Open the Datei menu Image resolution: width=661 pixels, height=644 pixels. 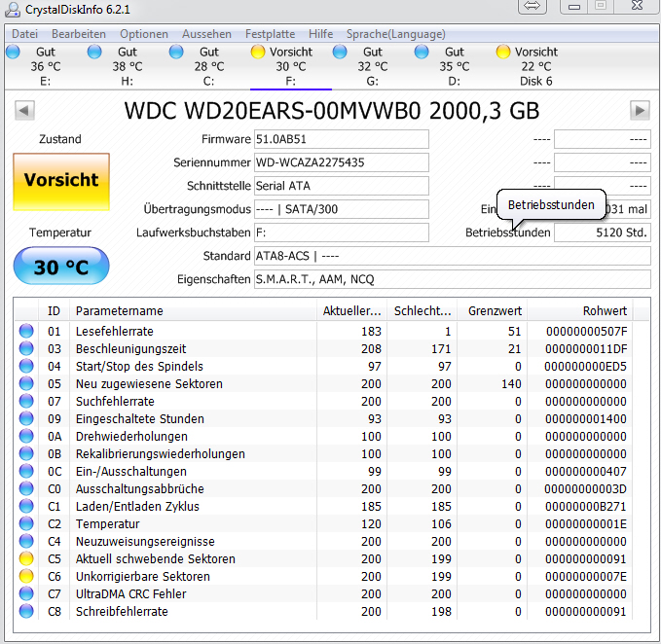[25, 34]
